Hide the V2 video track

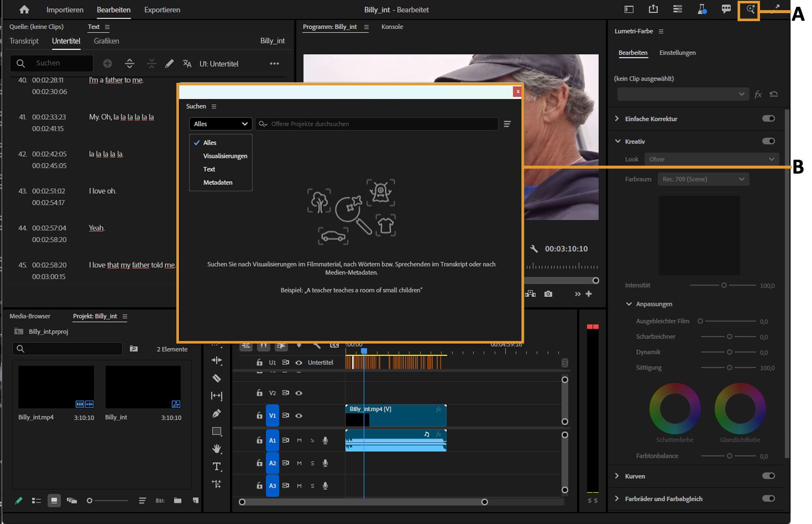299,393
